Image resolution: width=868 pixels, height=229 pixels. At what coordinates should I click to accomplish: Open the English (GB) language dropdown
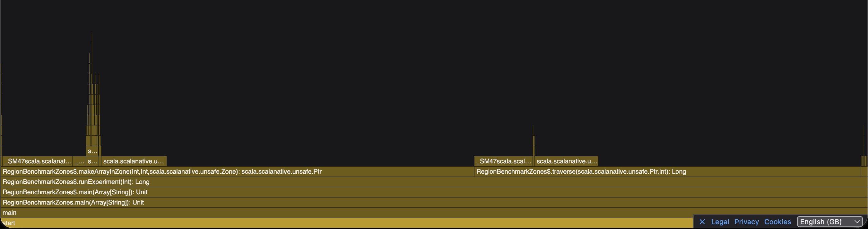(x=829, y=222)
